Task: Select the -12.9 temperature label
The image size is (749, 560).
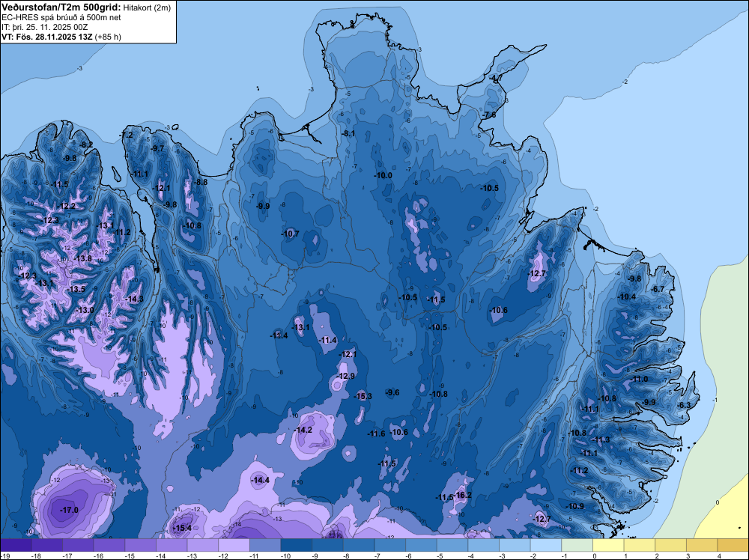Action: pyautogui.click(x=346, y=376)
